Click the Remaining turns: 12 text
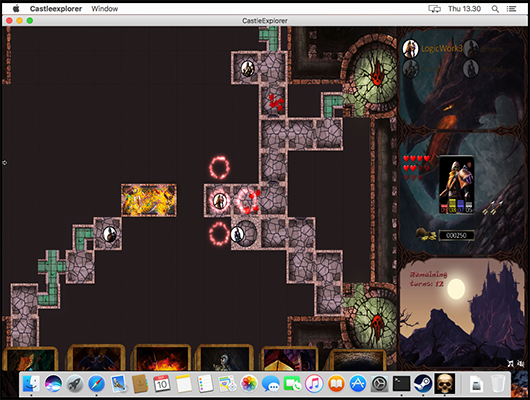The height and width of the screenshot is (400, 530). (428, 279)
